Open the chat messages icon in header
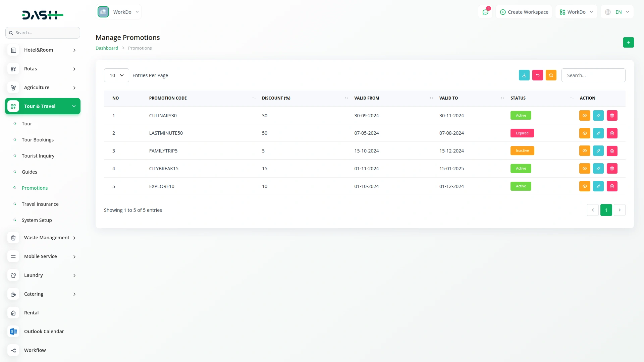 tap(485, 12)
